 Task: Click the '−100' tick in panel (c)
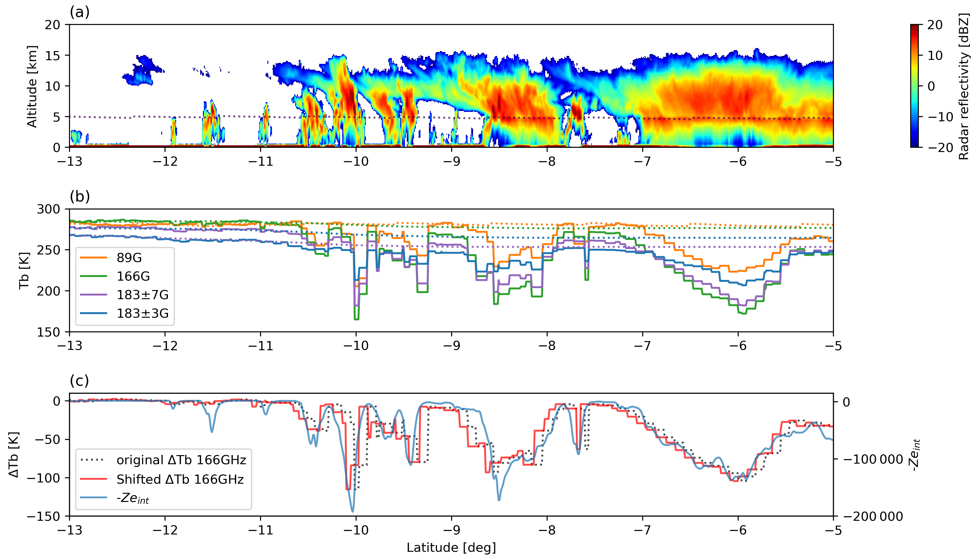pyautogui.click(x=44, y=478)
